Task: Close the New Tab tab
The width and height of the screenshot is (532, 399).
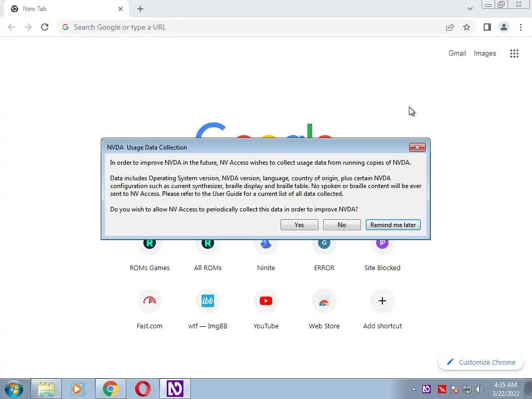Action: [121, 9]
